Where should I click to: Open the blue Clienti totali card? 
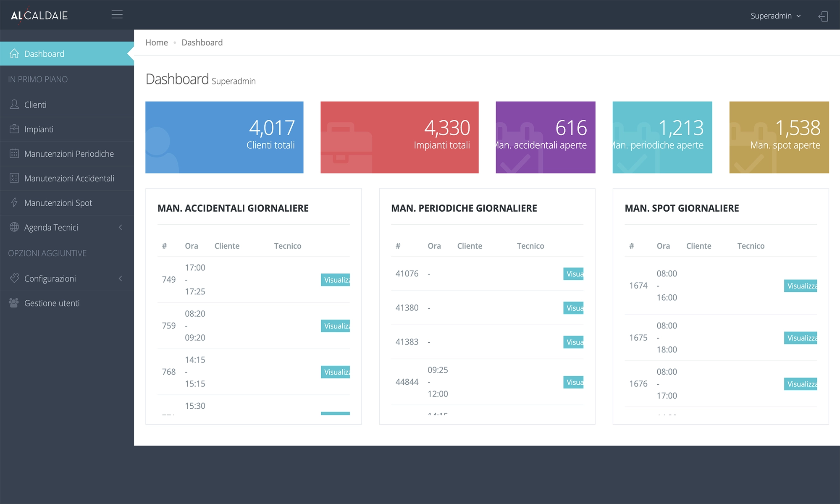tap(224, 137)
